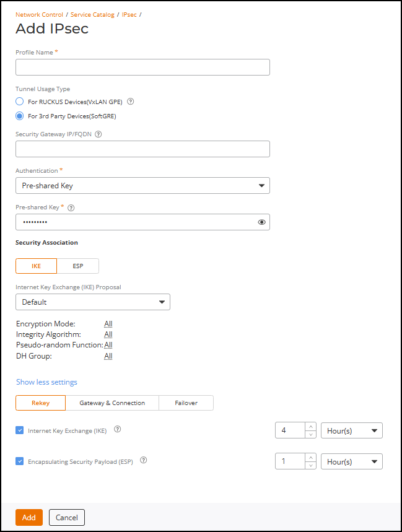The width and height of the screenshot is (402, 532).
Task: Switch to the ESP security association tab
Action: click(77, 266)
